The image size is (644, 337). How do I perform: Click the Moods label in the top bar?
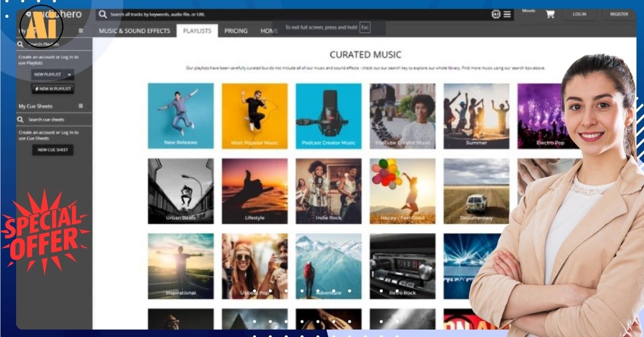tap(529, 10)
